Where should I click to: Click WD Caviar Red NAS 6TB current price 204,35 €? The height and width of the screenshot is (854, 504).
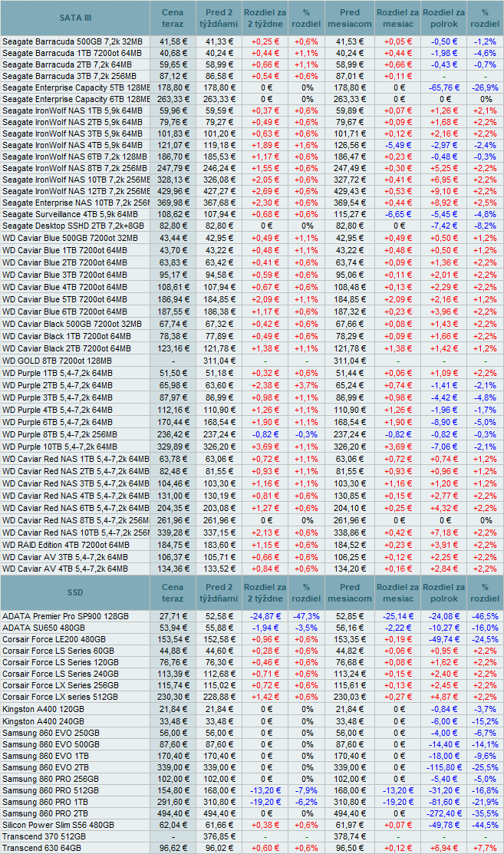[x=174, y=508]
